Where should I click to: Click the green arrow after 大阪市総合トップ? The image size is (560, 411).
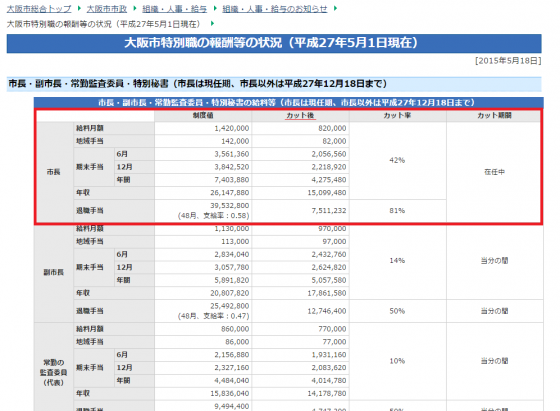click(79, 8)
